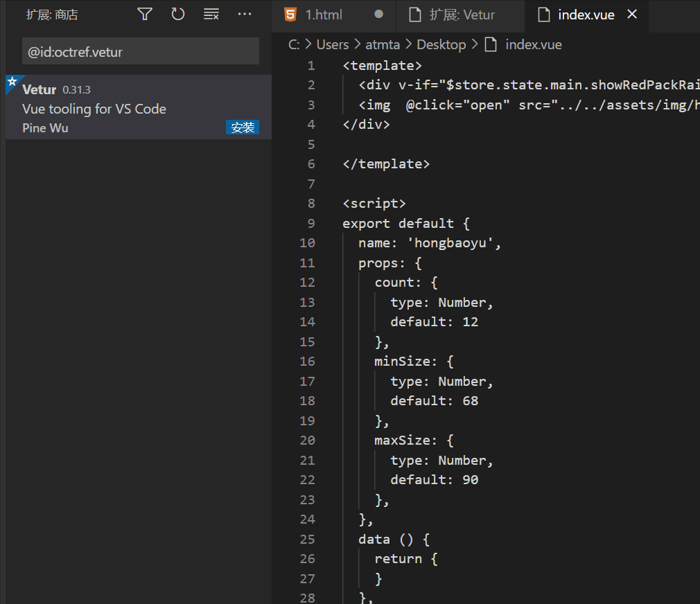Open the index.vue breadcrumb segment
The height and width of the screenshot is (604, 700).
[x=534, y=44]
